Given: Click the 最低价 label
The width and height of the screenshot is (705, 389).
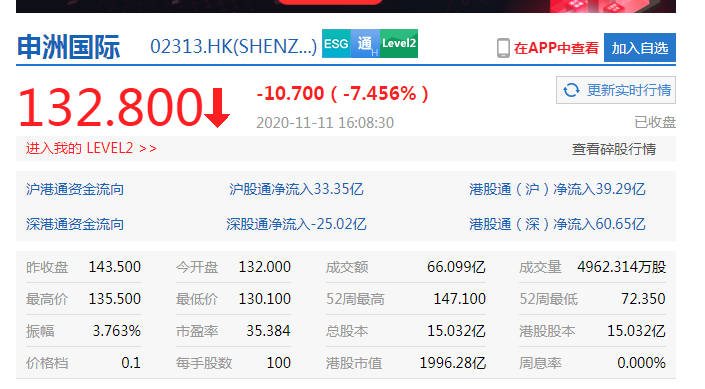Looking at the screenshot, I should tap(197, 300).
